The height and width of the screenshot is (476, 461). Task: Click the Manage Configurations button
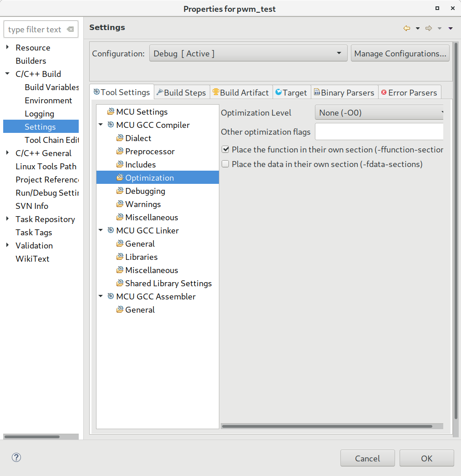coord(400,53)
